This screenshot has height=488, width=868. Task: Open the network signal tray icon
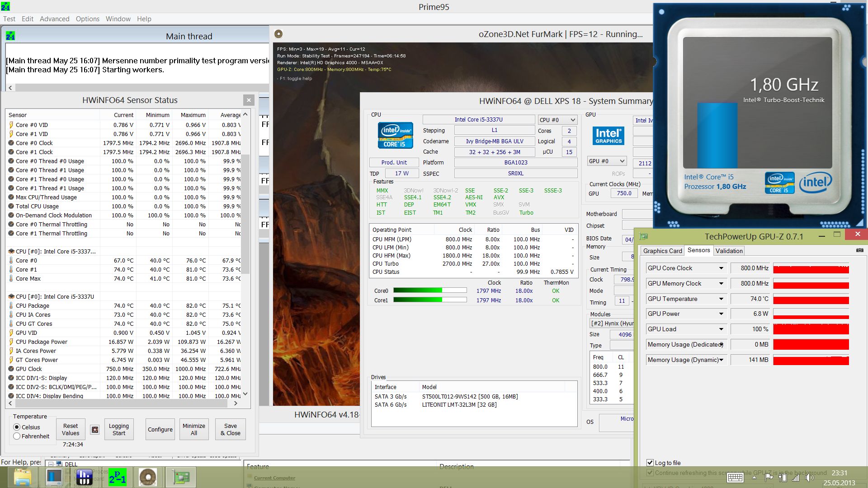796,478
